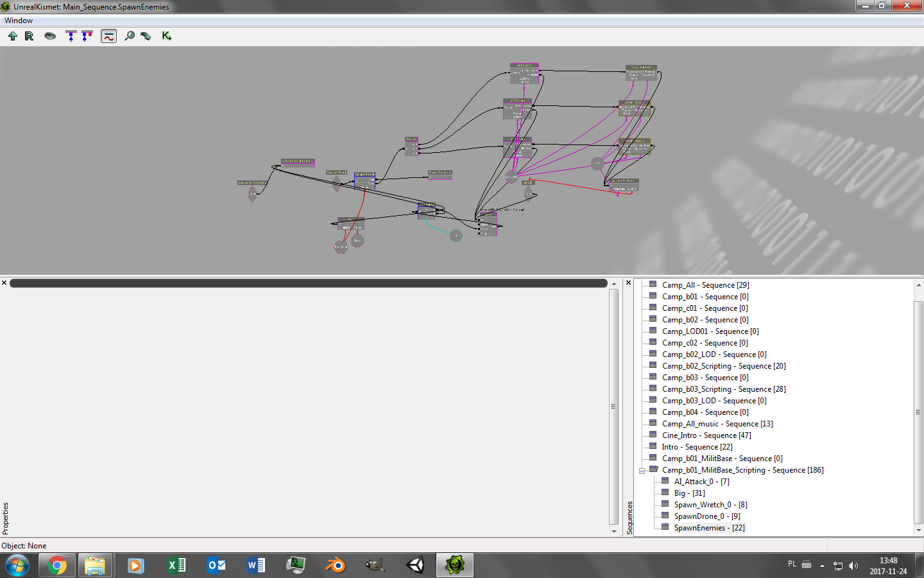
Task: Click sequence icon beside SpawnEnemies
Action: click(x=665, y=527)
